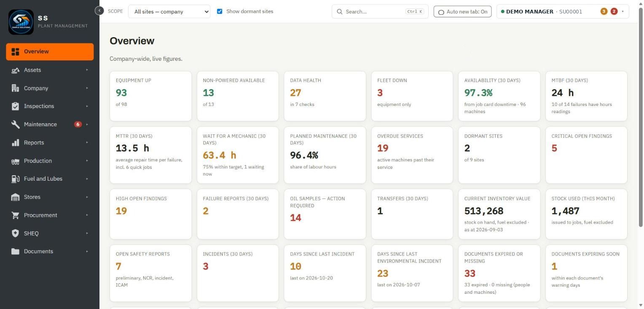The height and width of the screenshot is (309, 644).
Task: Open the Overview menu item
Action: [x=50, y=51]
